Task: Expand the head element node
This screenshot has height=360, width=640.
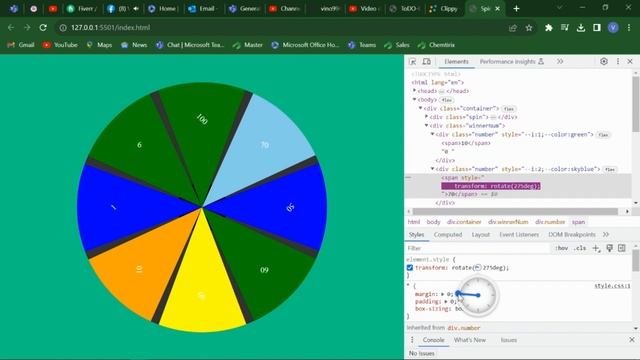Action: coord(414,91)
